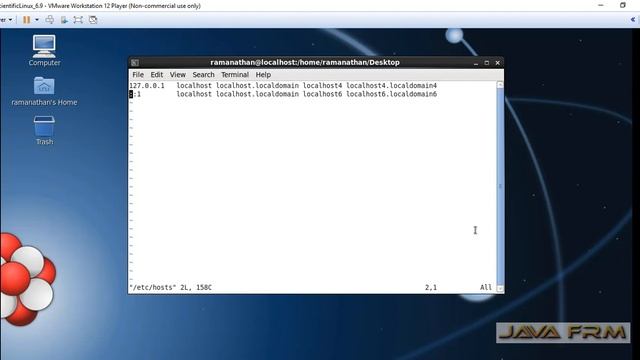The width and height of the screenshot is (640, 360).
Task: Click the terminal scrollbar down arrow
Action: 500,289
